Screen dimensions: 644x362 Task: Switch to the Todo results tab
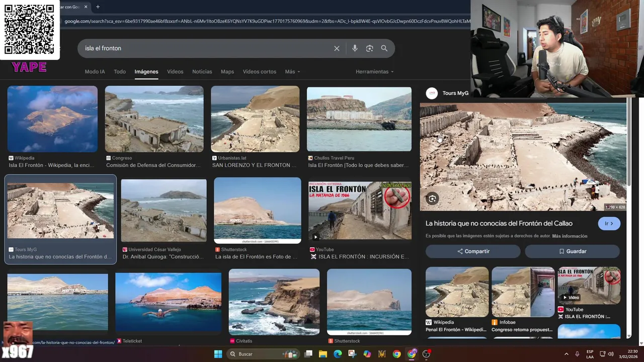120,71
